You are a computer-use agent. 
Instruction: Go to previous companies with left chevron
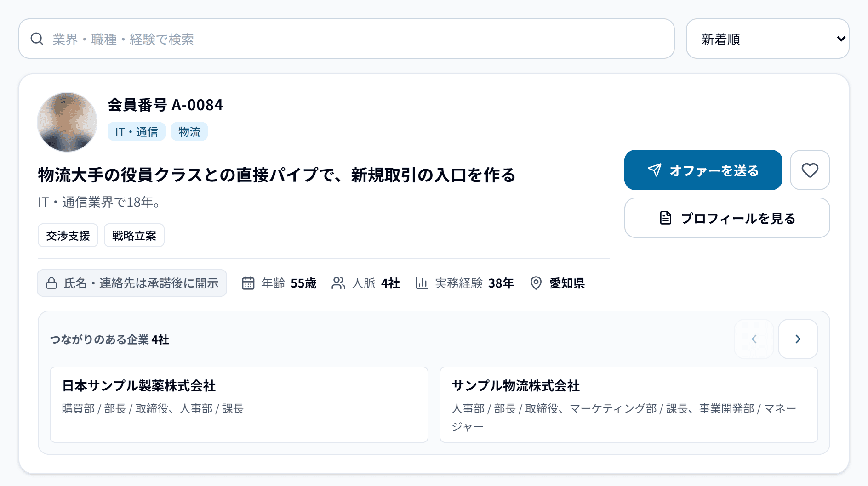[x=754, y=339]
